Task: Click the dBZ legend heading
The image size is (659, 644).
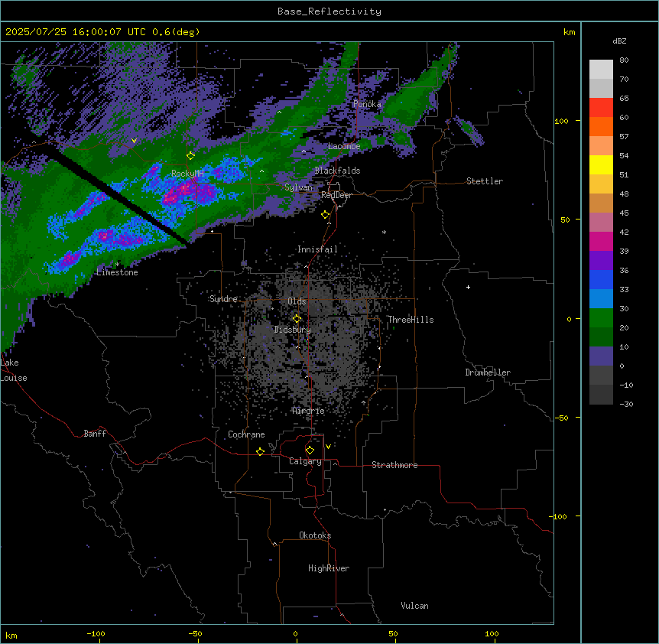Action: 619,41
